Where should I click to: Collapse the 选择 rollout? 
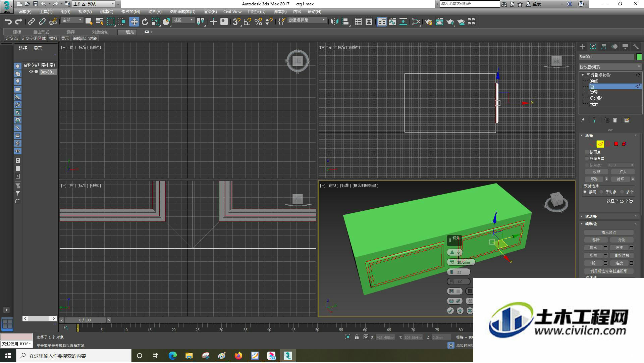(582, 136)
